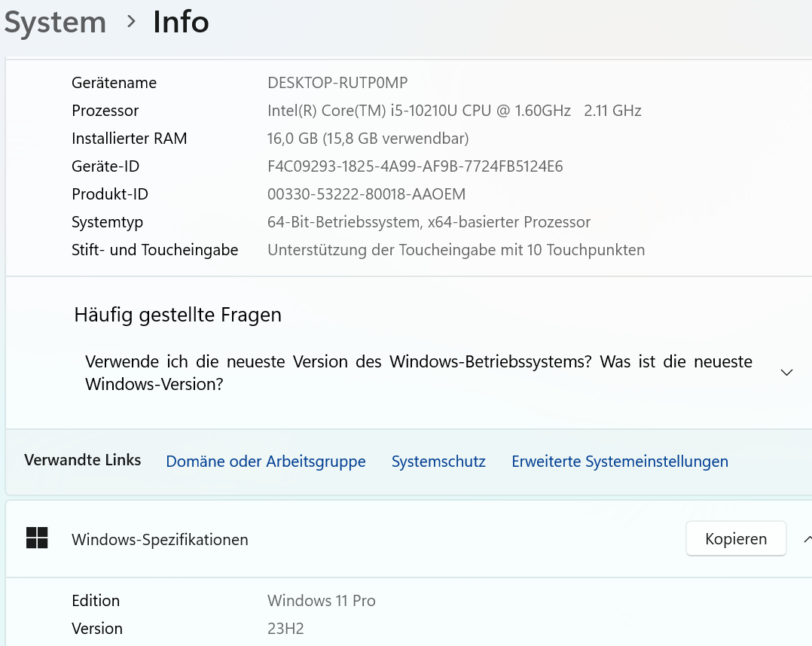Screen dimensions: 812x646
Task: Click the Edition label
Action: [x=96, y=601]
